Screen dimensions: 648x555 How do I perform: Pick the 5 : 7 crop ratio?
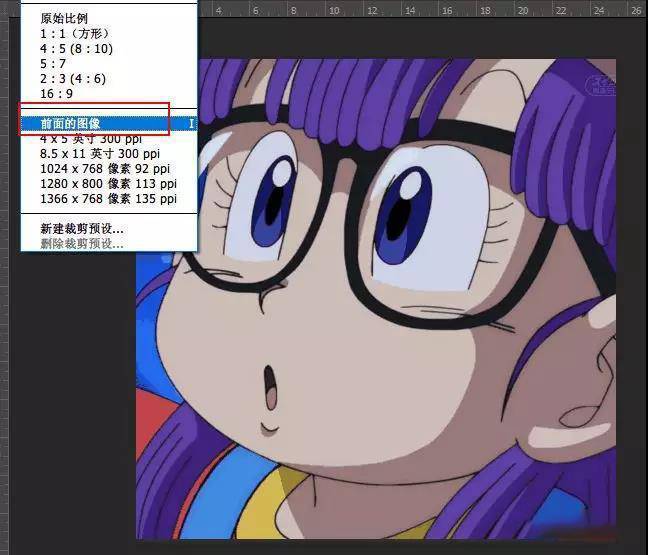click(x=109, y=64)
